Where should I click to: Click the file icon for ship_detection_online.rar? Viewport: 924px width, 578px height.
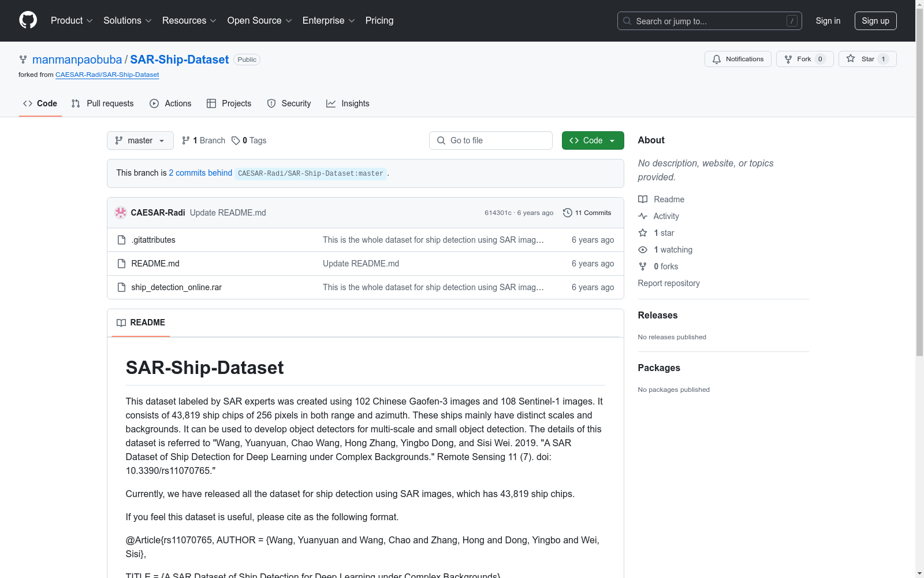[121, 287]
